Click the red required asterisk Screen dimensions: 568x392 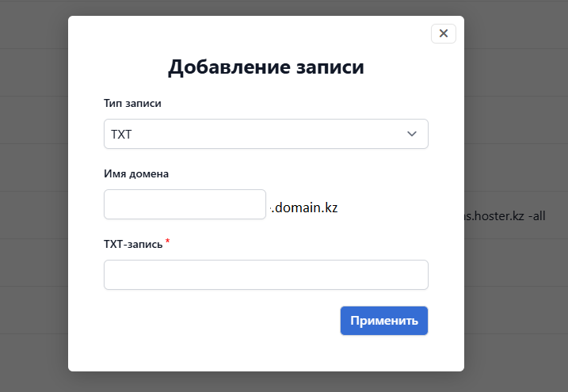pyautogui.click(x=167, y=241)
